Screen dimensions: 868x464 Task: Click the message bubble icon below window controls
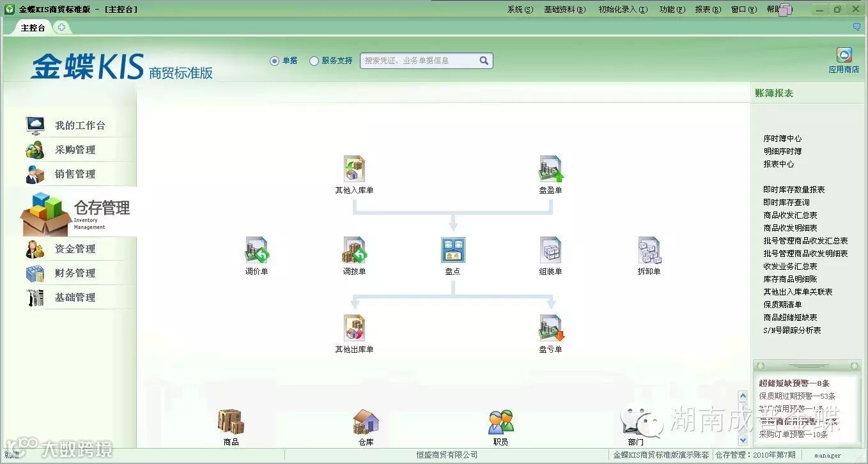856,27
